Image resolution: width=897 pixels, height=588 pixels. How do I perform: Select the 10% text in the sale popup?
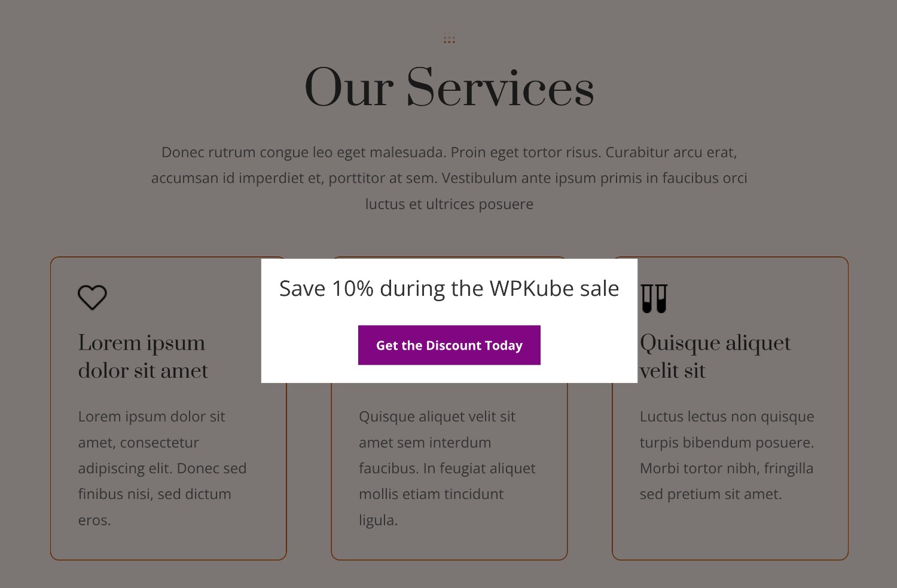pos(352,289)
